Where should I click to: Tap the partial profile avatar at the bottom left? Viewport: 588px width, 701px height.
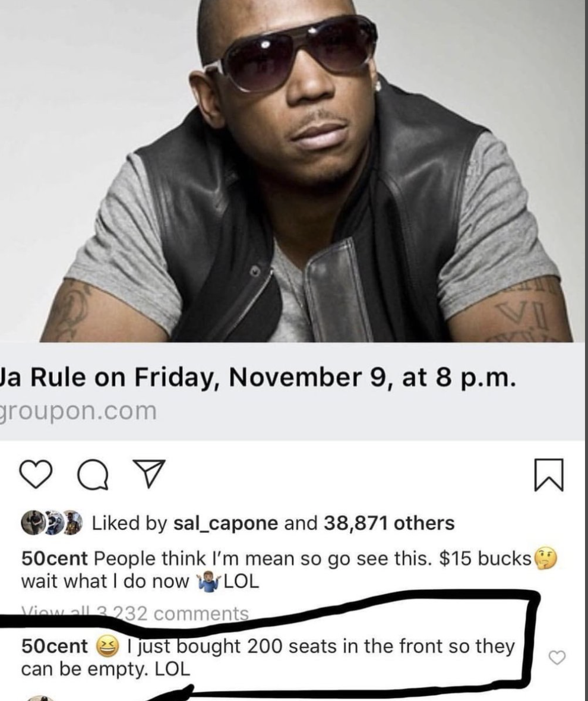[40, 698]
